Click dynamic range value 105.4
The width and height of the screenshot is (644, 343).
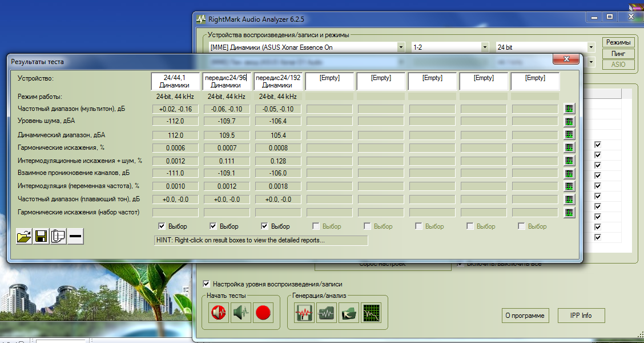pos(278,135)
